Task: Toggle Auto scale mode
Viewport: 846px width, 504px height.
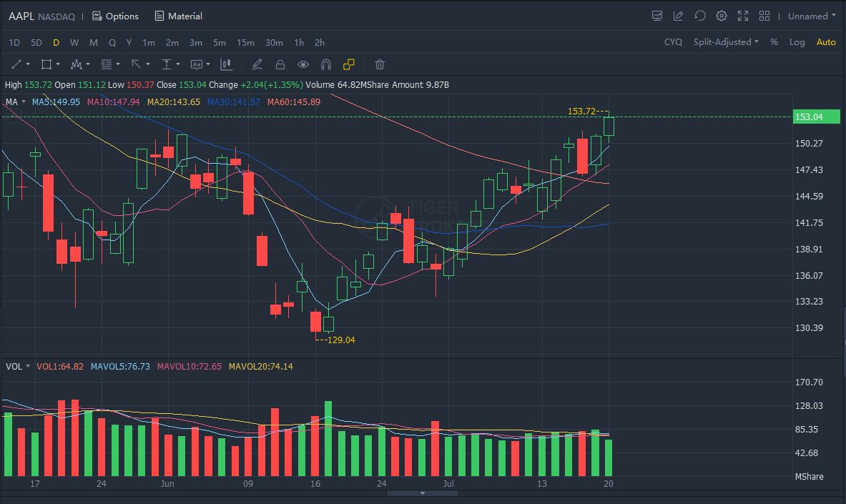Action: click(x=826, y=42)
